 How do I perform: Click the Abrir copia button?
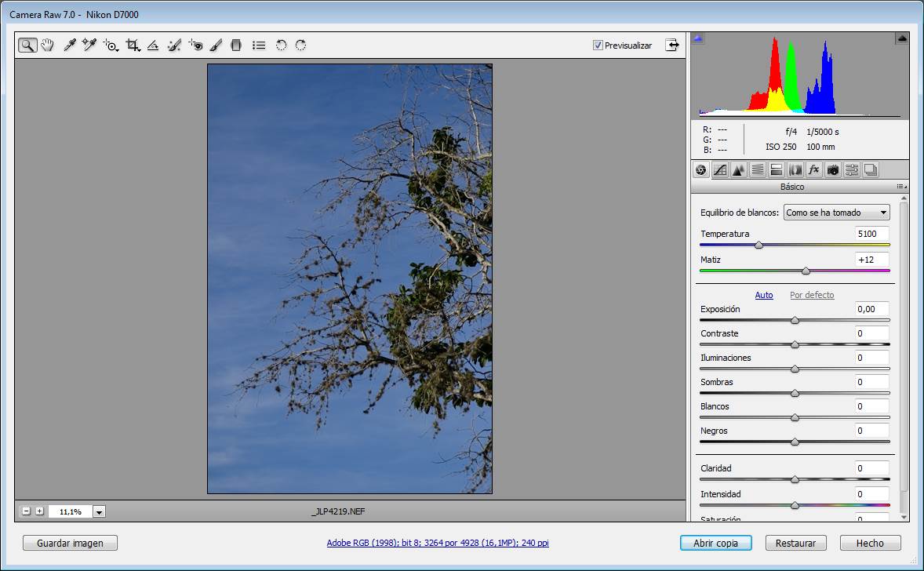(715, 543)
